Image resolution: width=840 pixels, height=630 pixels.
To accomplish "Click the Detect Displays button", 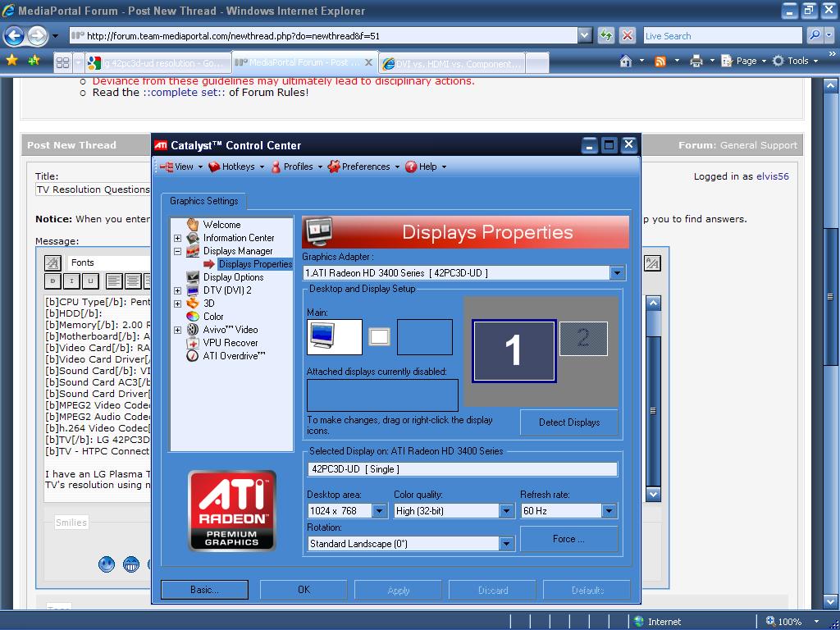I will pos(569,422).
